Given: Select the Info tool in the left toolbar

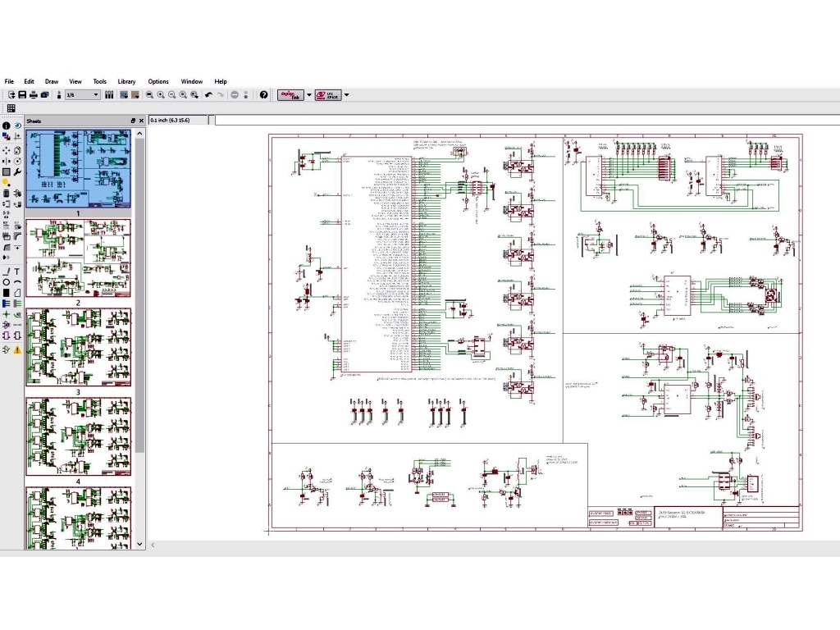Looking at the screenshot, I should (x=7, y=126).
